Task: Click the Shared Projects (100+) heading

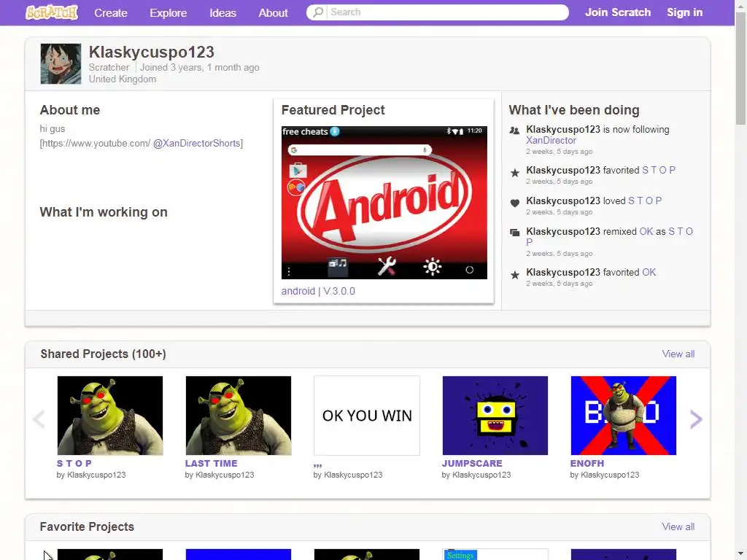Action: (103, 354)
